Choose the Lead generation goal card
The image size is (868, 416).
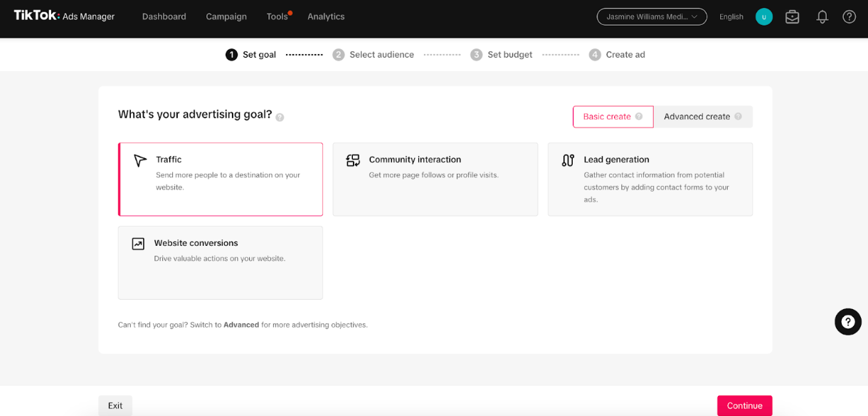pos(650,179)
